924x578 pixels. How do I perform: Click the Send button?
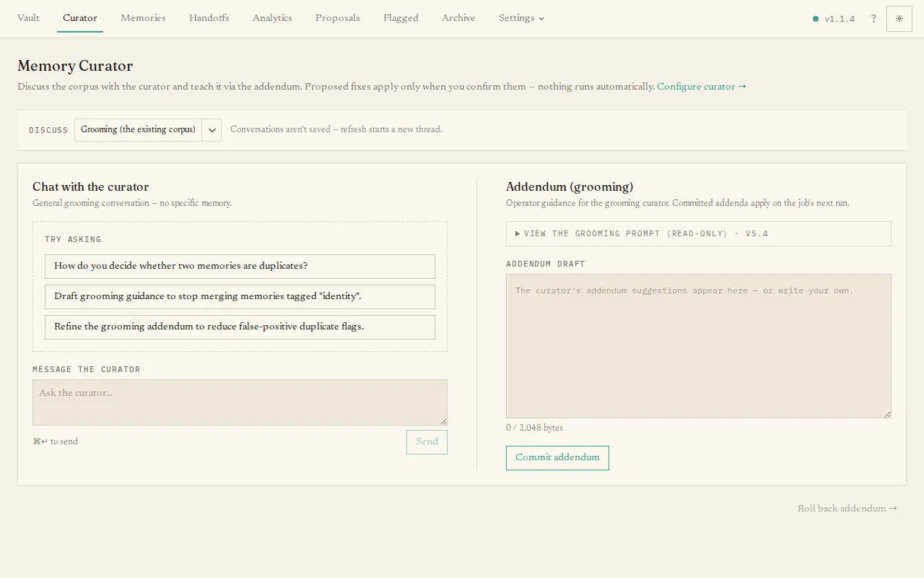point(427,442)
